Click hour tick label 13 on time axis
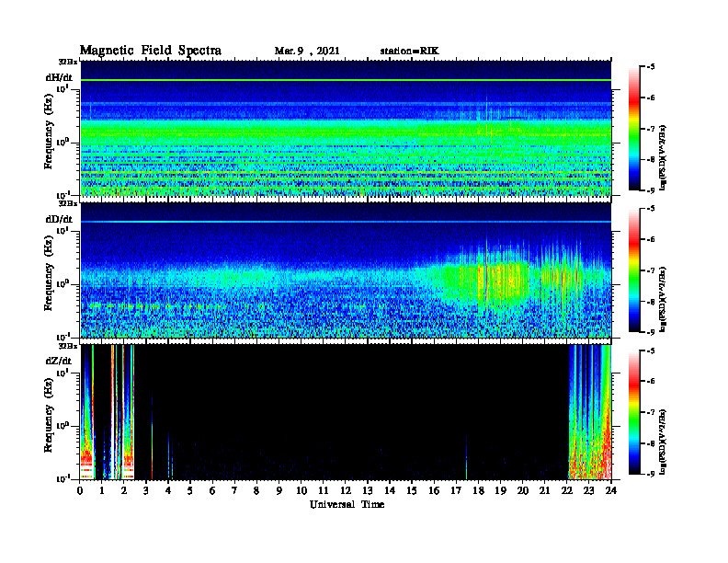 coord(368,490)
